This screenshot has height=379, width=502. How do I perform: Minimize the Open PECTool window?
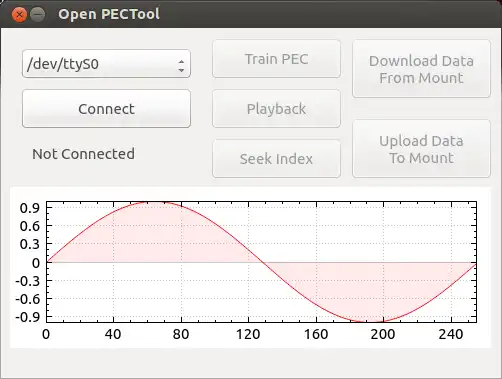[x=38, y=14]
